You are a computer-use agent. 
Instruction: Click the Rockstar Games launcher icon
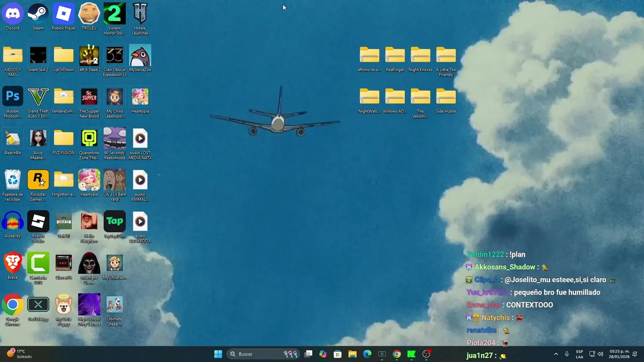pyautogui.click(x=38, y=186)
